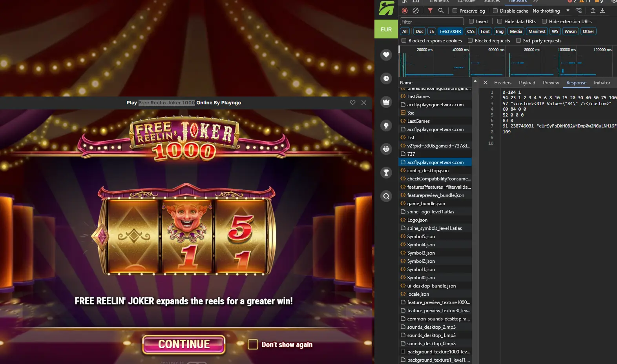Select sounds_desktop_2.mp3 request

coord(435,327)
